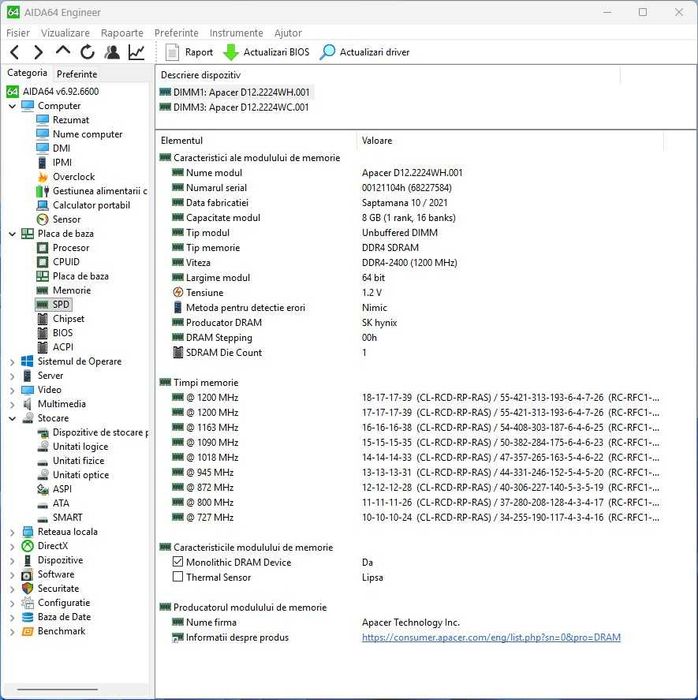
Task: Open the Ajutor menu
Action: click(x=288, y=33)
